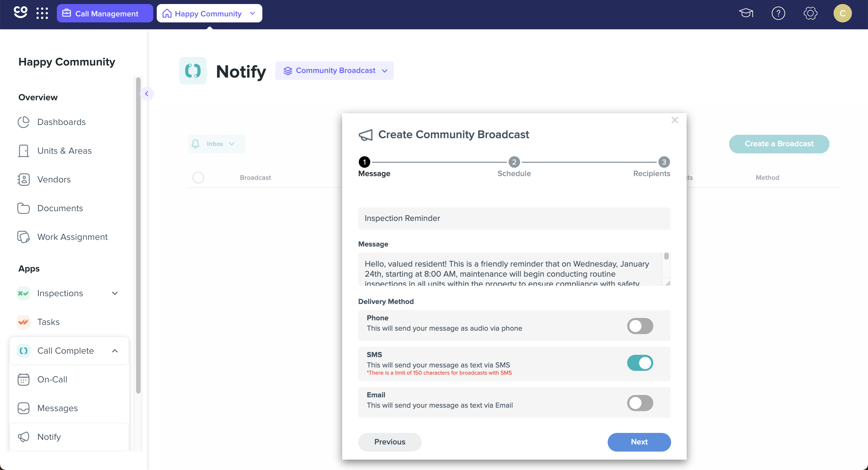The image size is (868, 470).
Task: Jump to the Schedule step
Action: point(514,167)
